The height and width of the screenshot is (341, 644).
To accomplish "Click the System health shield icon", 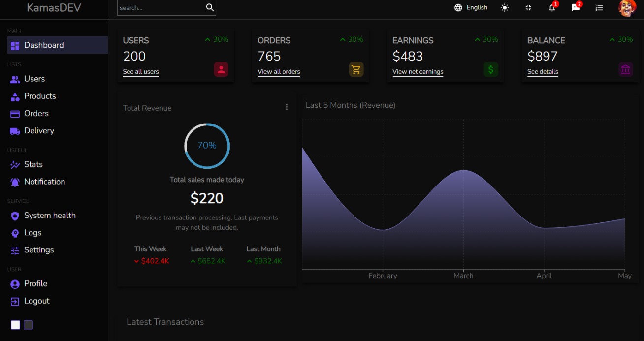I will [15, 216].
